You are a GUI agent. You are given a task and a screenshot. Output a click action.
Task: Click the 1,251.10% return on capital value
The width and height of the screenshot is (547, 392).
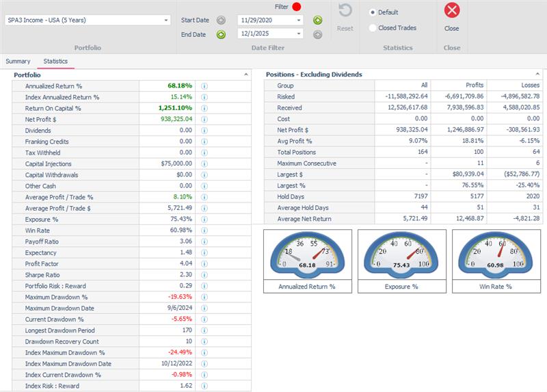click(175, 108)
